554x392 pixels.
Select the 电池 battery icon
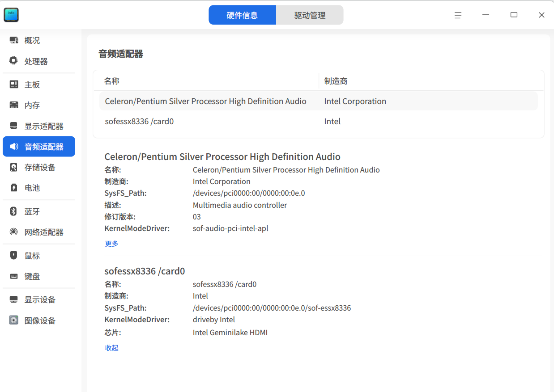(x=14, y=188)
